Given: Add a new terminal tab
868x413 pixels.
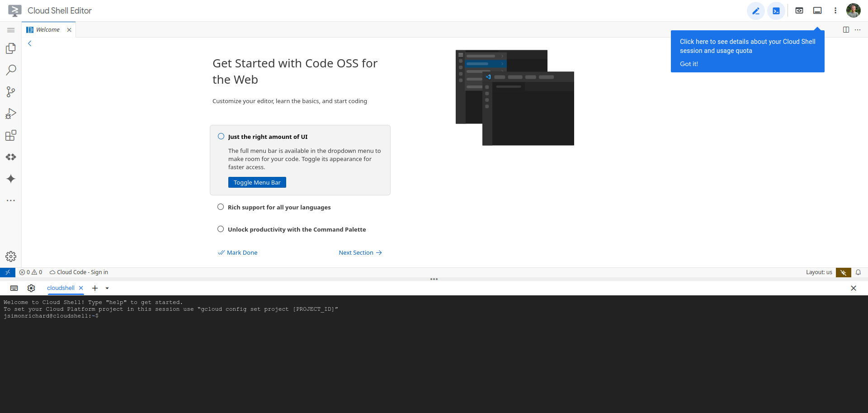Looking at the screenshot, I should [x=95, y=288].
